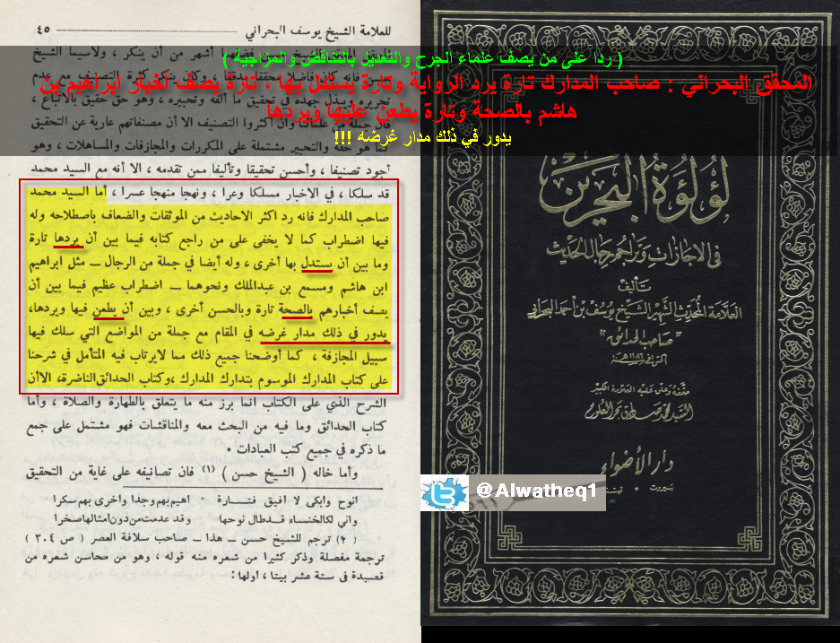840x643 pixels.
Task: Click the @Alwatheq1 Twitter handle
Action: coord(536,491)
